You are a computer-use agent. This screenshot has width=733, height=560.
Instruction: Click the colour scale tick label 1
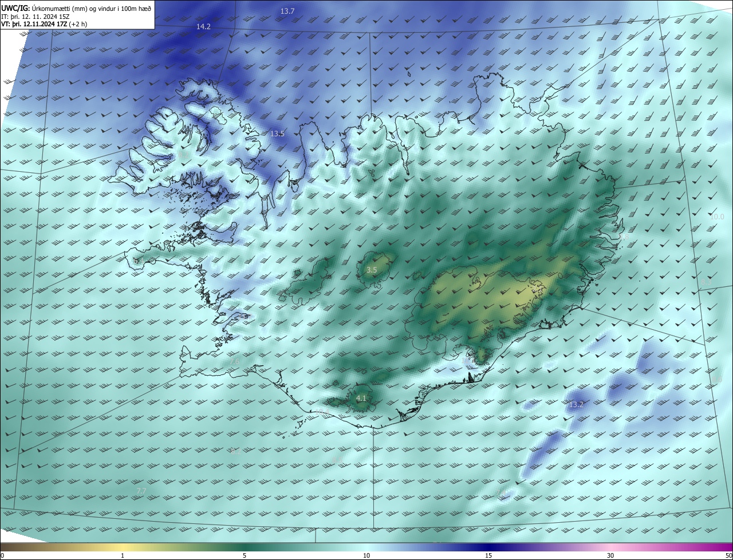pos(123,555)
